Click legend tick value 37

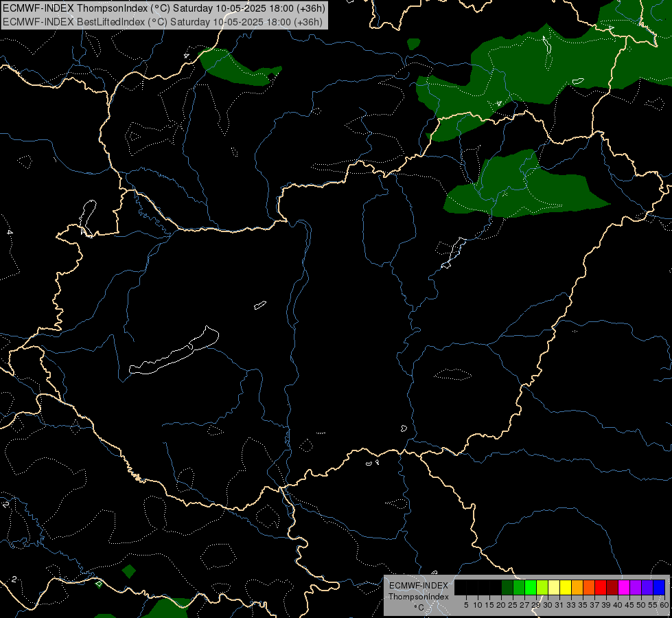tap(595, 605)
